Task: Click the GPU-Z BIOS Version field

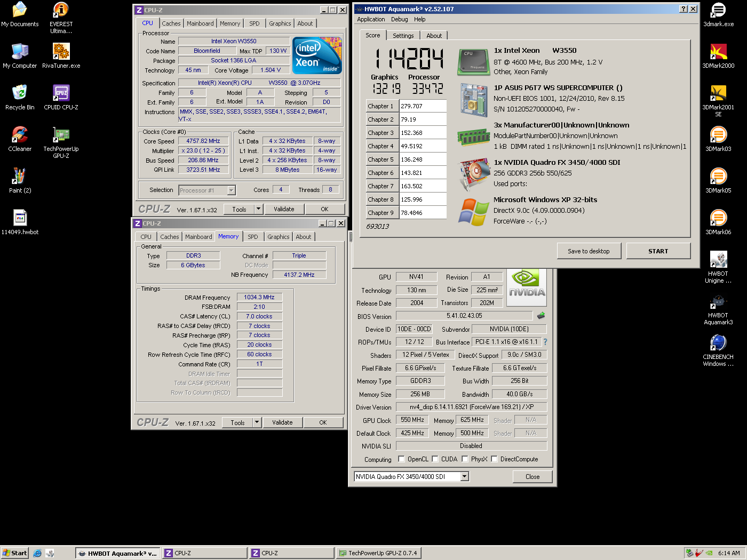Action: (464, 316)
